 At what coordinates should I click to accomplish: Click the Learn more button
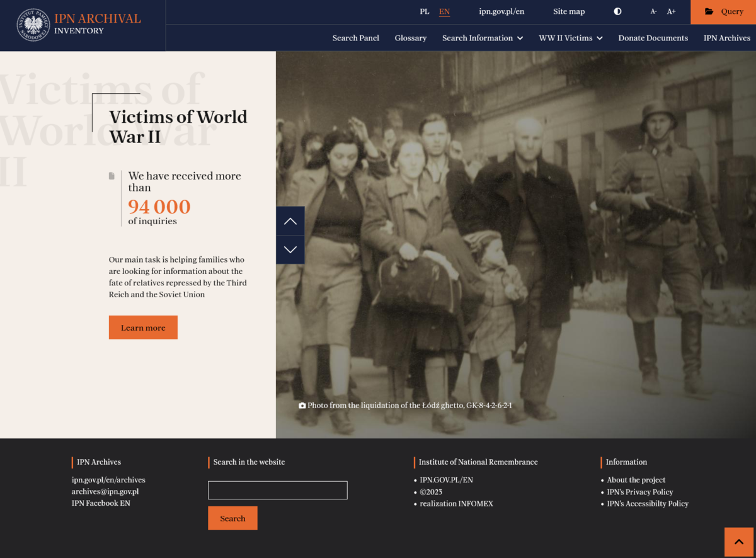pos(143,327)
